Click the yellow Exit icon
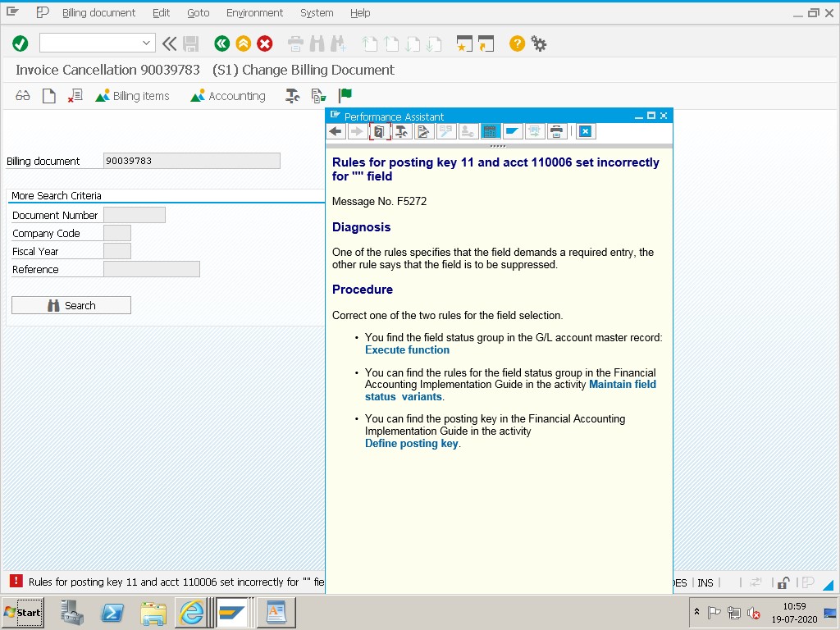The width and height of the screenshot is (840, 630). point(243,43)
